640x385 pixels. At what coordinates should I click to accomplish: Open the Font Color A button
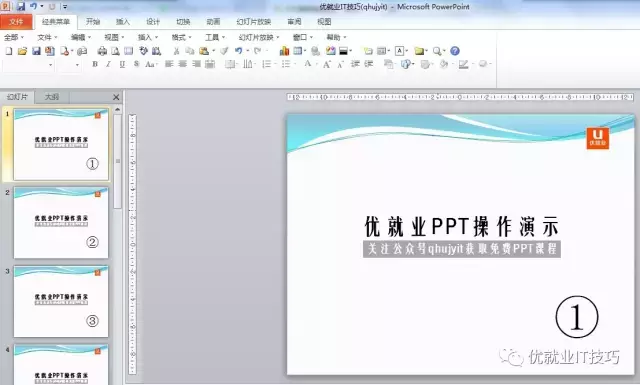click(308, 64)
